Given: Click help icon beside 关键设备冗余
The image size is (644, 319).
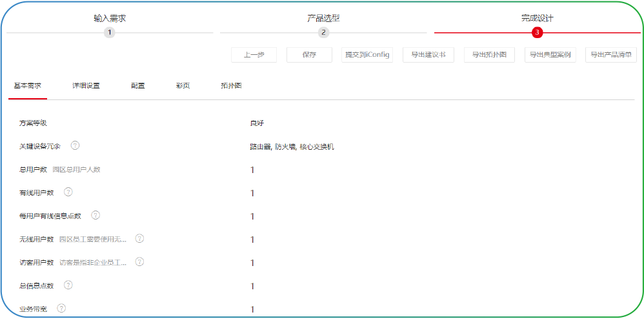Looking at the screenshot, I should 75,145.
